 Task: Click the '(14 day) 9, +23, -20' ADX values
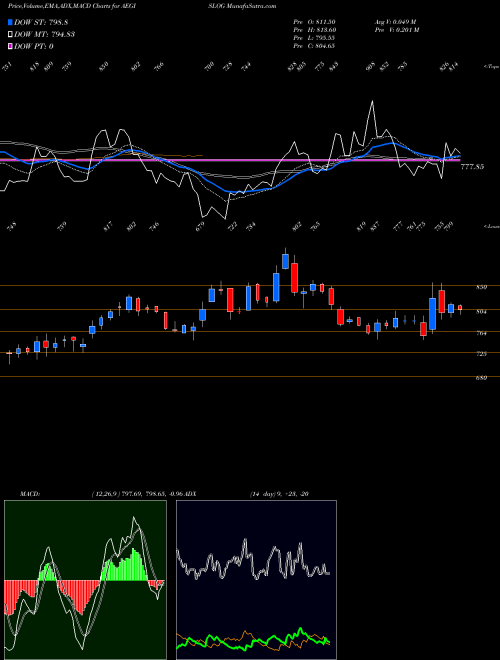point(279,493)
